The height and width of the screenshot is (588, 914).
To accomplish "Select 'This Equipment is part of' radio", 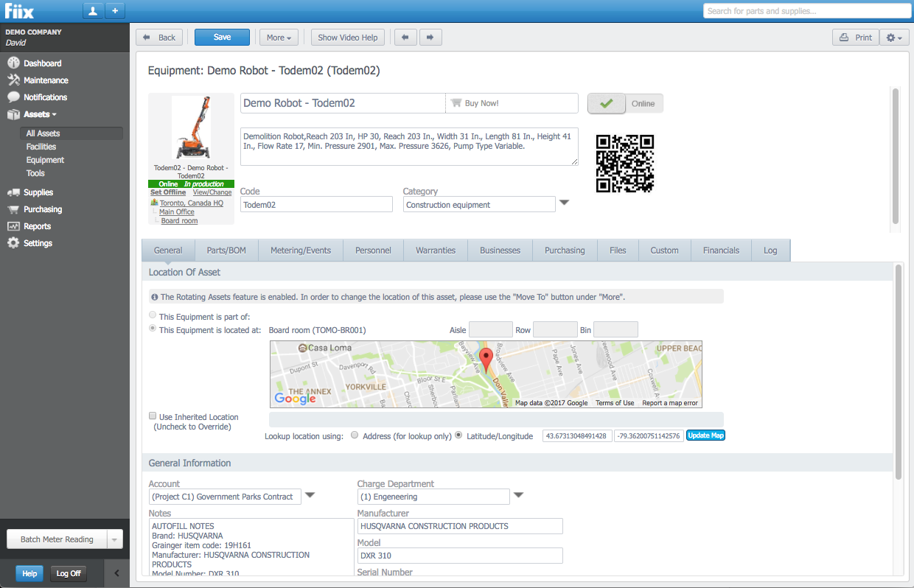I will 153,315.
